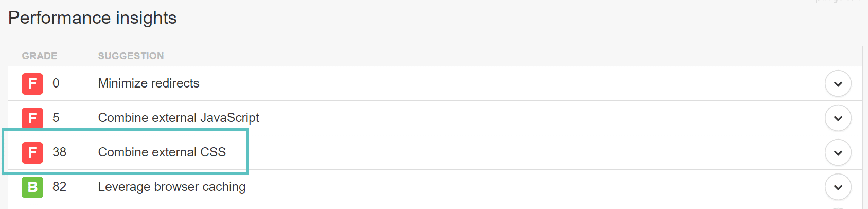Expand Combine external JavaScript details arrow
The image size is (868, 209).
click(838, 118)
